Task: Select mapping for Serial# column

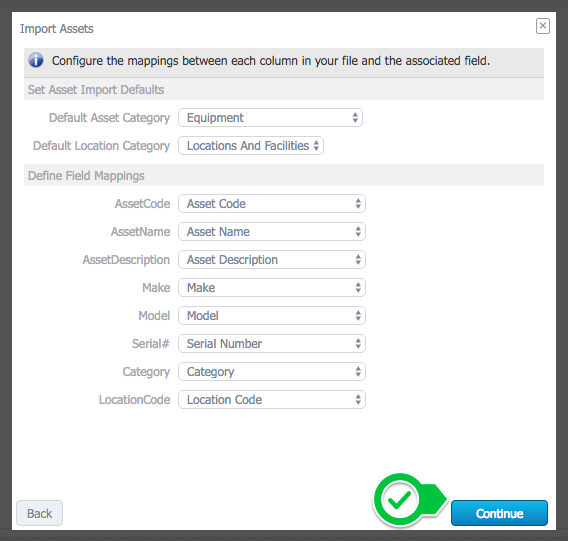Action: click(x=272, y=344)
